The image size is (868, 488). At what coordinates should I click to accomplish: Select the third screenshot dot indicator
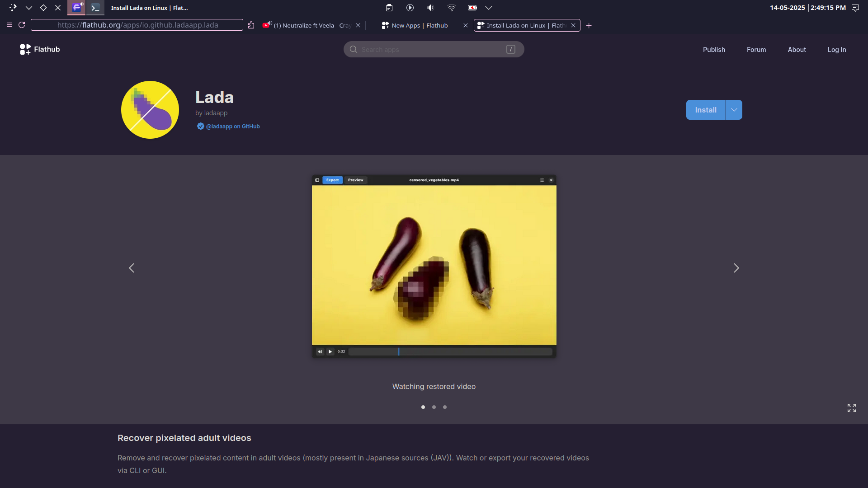point(445,407)
